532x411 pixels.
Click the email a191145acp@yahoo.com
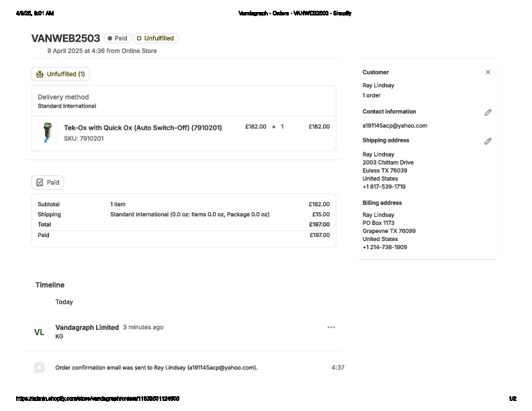coord(394,126)
